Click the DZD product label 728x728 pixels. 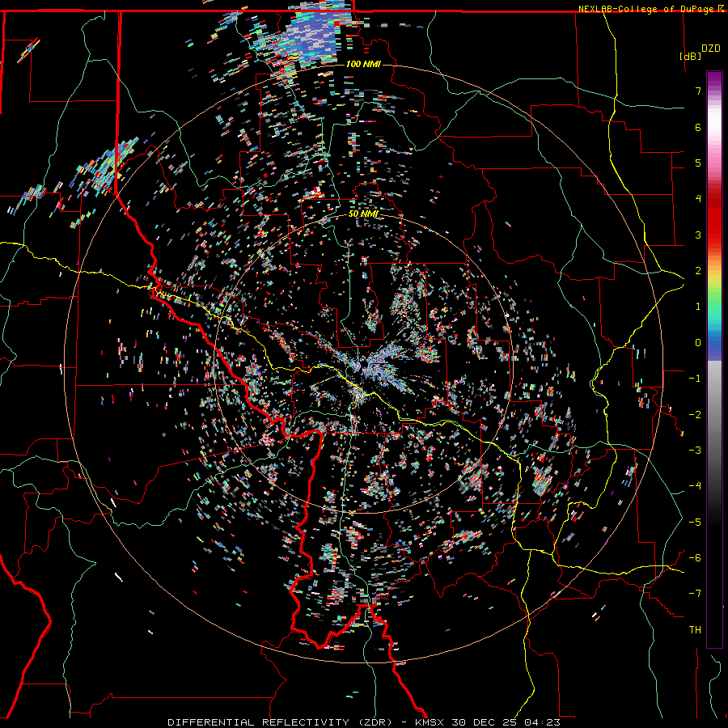[x=711, y=49]
